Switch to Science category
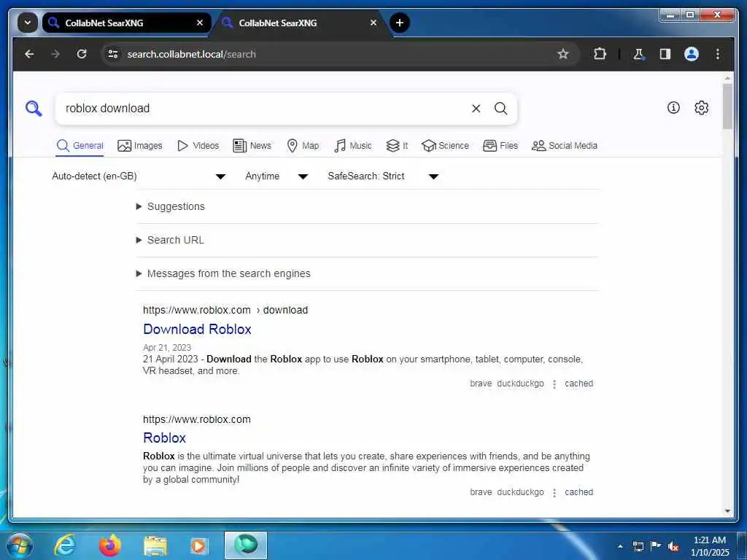Viewport: 747px width, 560px height. coord(445,146)
